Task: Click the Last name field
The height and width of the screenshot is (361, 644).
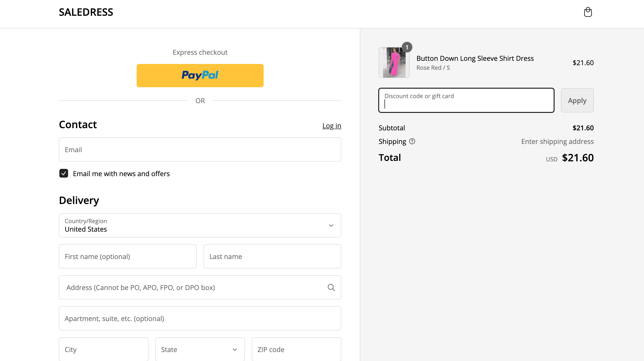Action: 272,257
